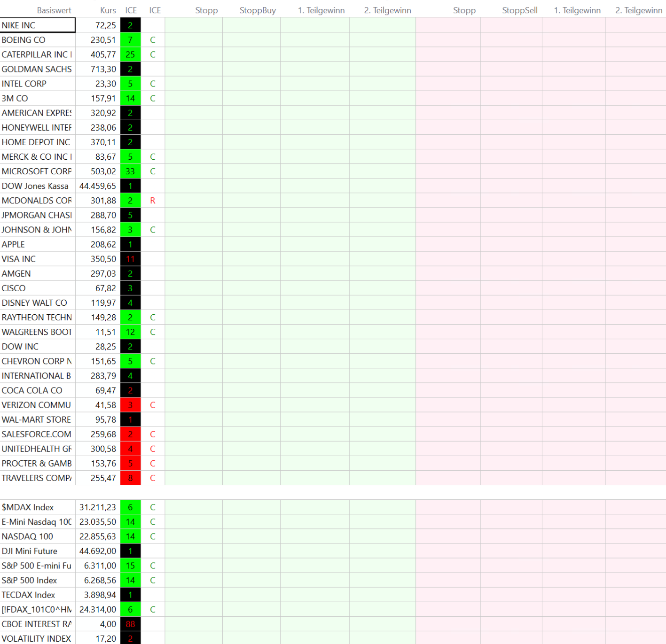Click the StoppSell column header
666x644 pixels.
coord(519,10)
